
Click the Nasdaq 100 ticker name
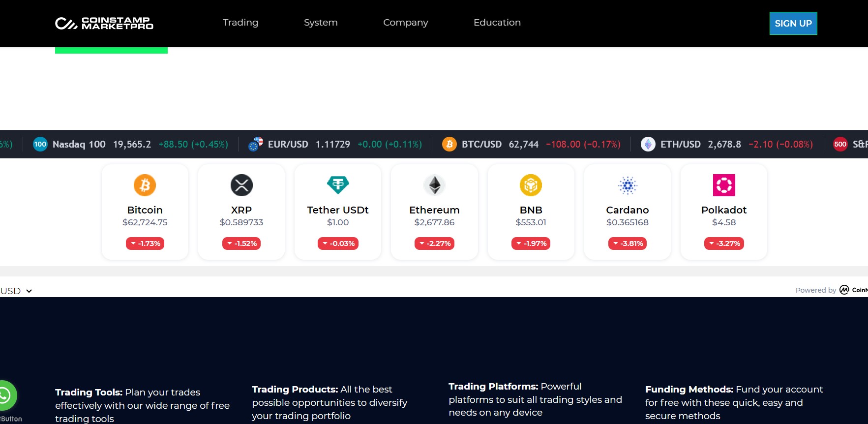click(79, 144)
